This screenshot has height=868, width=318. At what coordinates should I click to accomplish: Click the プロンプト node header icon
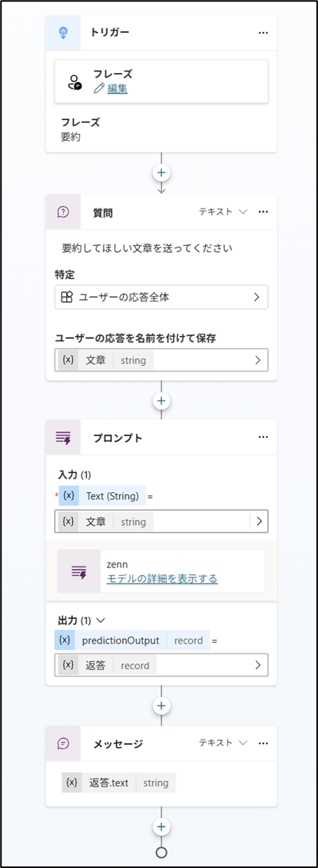[63, 437]
